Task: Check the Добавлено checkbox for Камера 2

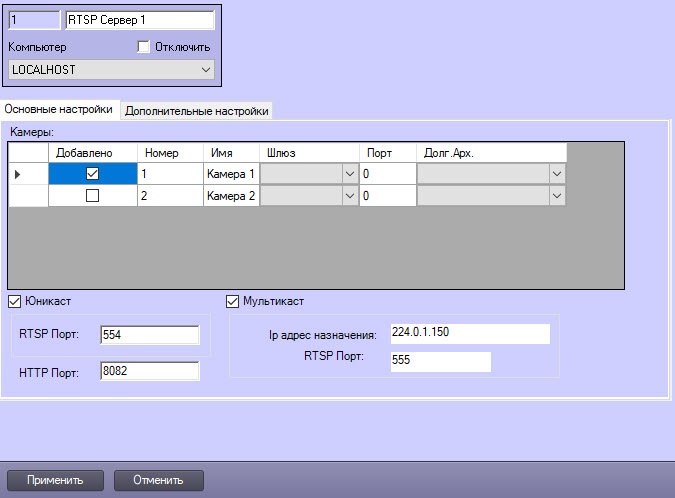Action: click(x=92, y=196)
